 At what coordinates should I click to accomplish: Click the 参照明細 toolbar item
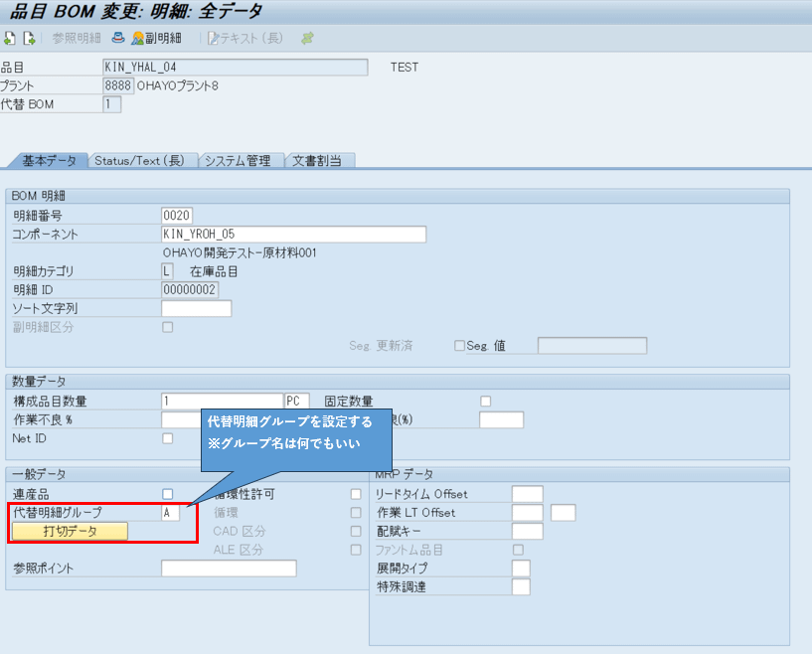[x=77, y=39]
